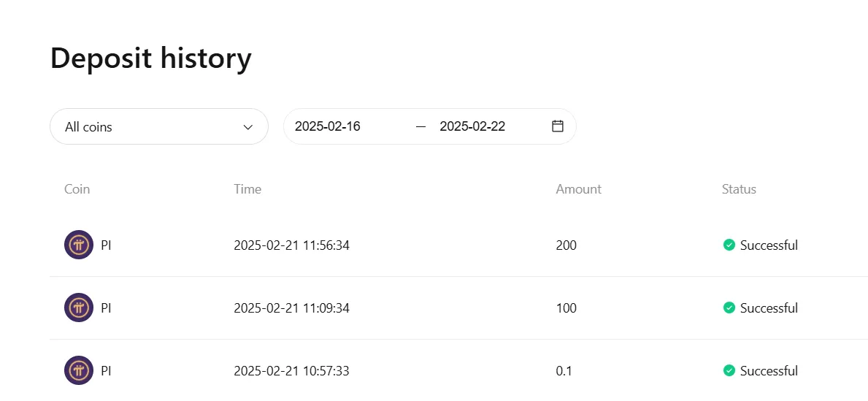Edit the start date 2025-02-16
868x401 pixels.
[327, 126]
